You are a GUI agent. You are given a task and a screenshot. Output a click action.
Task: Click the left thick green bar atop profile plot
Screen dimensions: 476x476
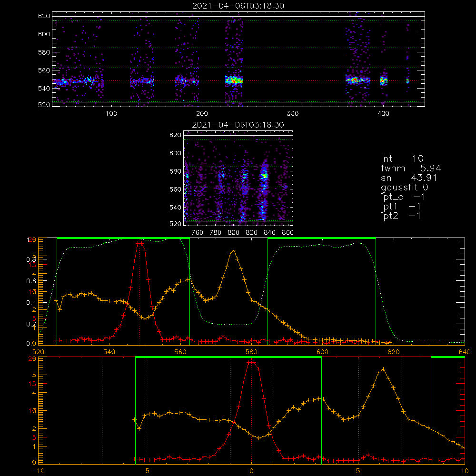pos(123,238)
